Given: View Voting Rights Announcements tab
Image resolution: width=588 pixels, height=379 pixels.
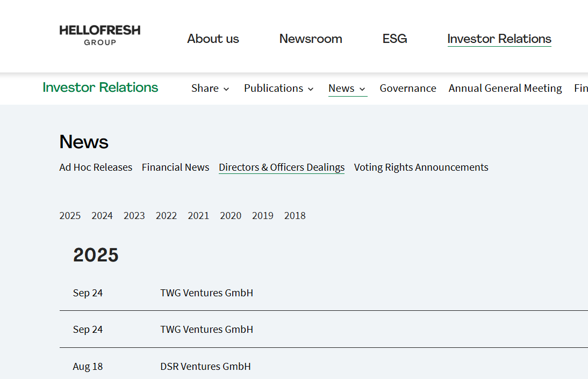Looking at the screenshot, I should (x=421, y=167).
